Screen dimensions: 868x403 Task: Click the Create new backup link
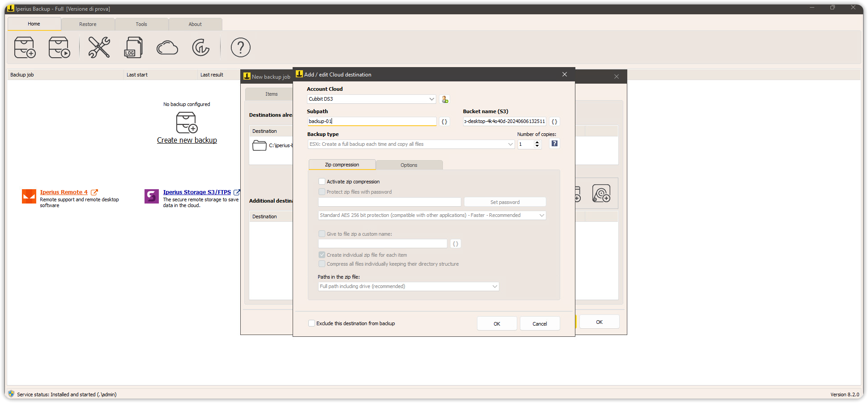[x=187, y=140]
